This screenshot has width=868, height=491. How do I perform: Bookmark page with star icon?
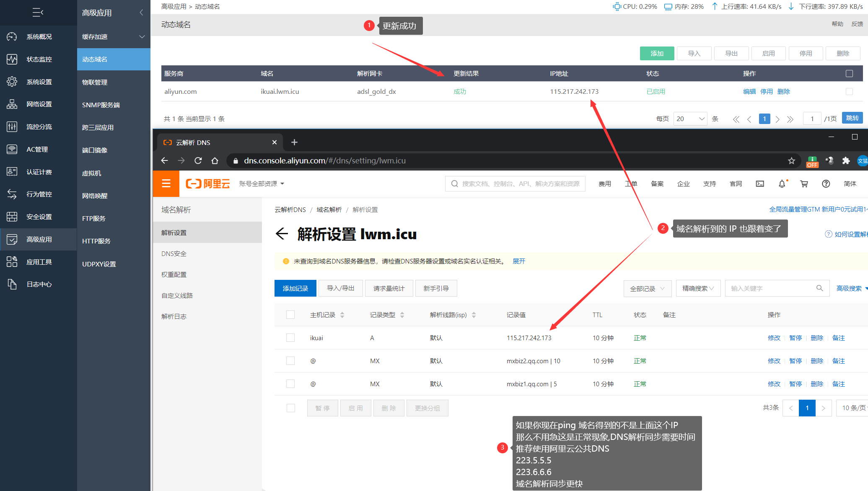(791, 161)
